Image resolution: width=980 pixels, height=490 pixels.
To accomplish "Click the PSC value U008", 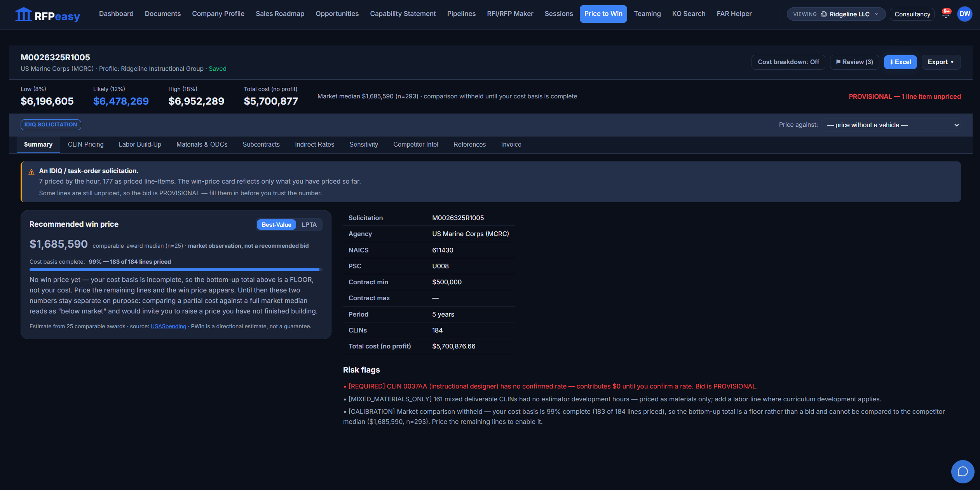I will click(440, 266).
